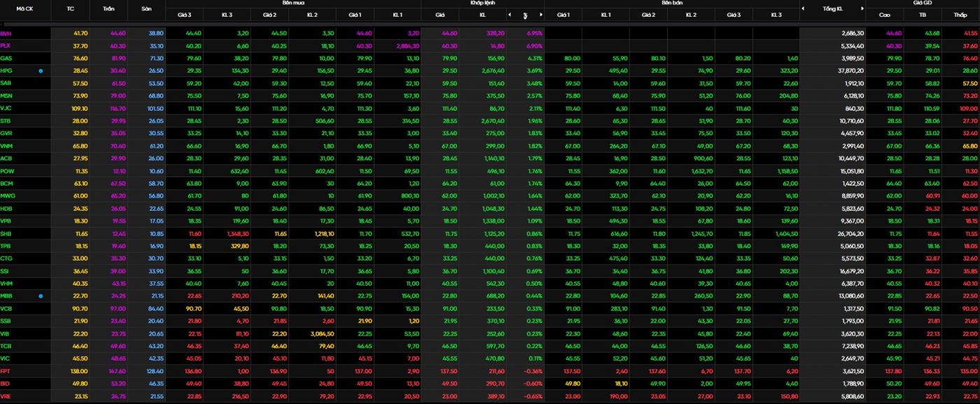Pick the BID ticker symbol
This screenshot has width=980, height=404.
[x=6, y=384]
